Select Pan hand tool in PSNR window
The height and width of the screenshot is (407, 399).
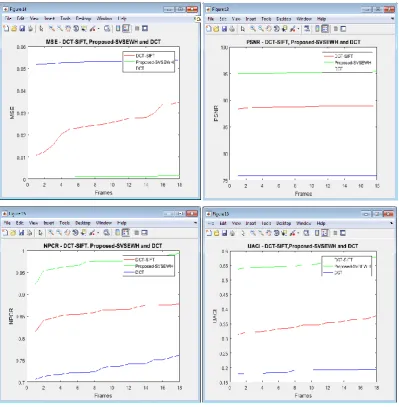[269, 29]
